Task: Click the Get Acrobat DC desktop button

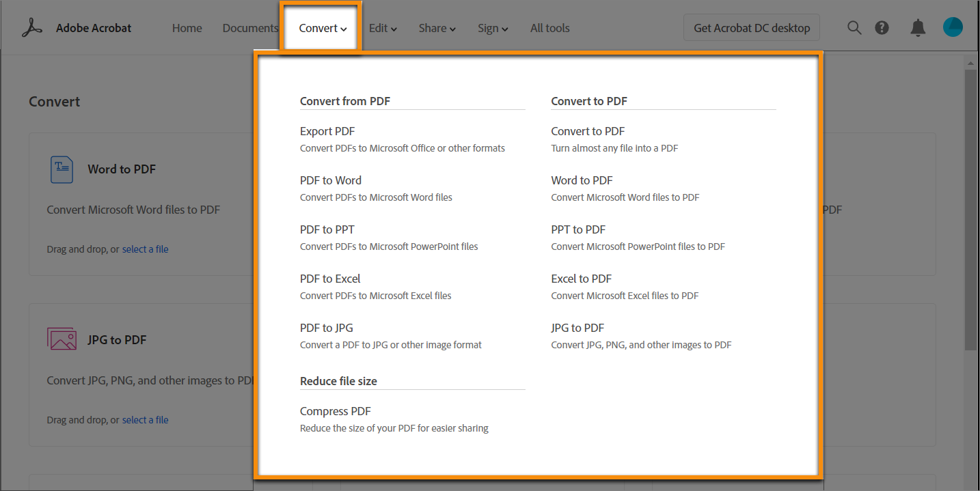Action: (752, 28)
